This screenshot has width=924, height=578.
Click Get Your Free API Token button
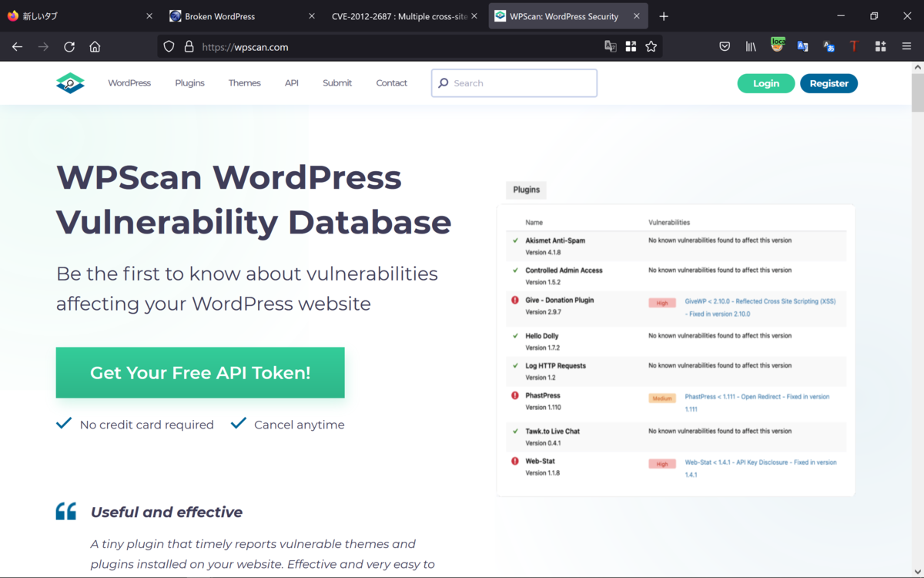tap(200, 373)
